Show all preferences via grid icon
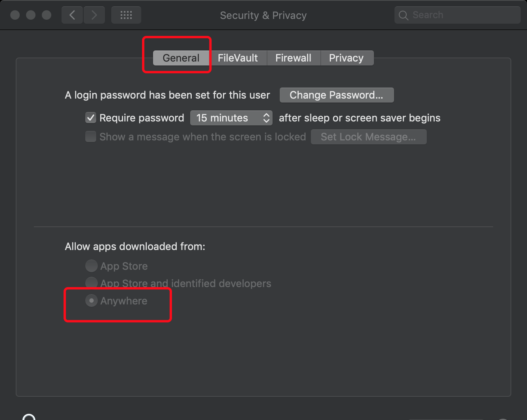Screen dimensions: 527x420 point(126,15)
